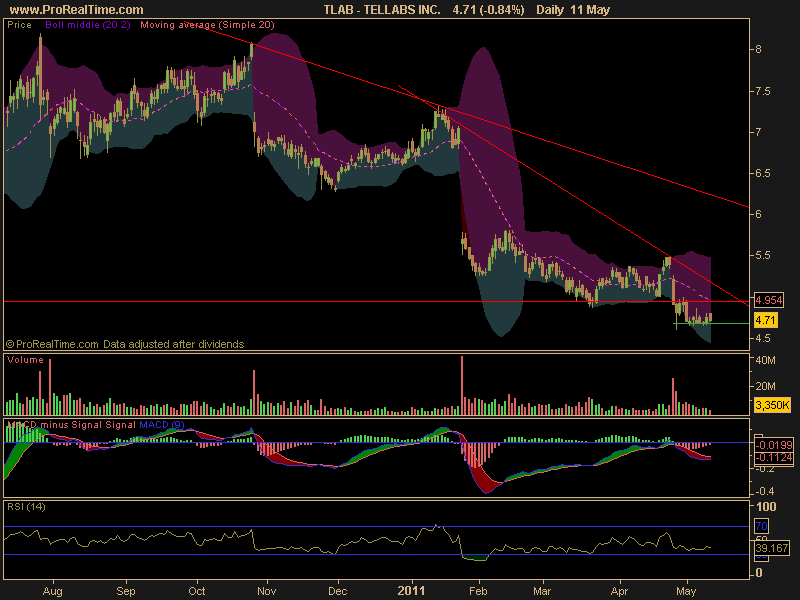Click the yellow 4.71 current price tag
Viewport: 800px width, 600px height.
click(x=765, y=320)
